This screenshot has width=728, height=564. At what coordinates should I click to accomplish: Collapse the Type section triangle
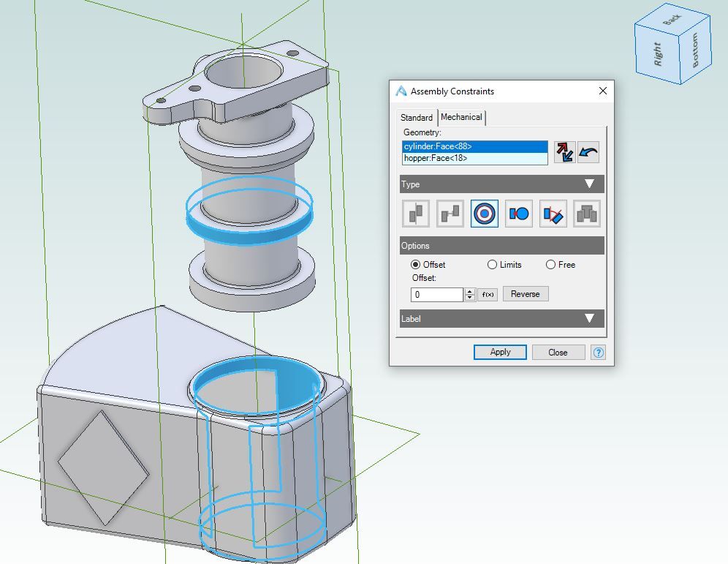(x=589, y=184)
